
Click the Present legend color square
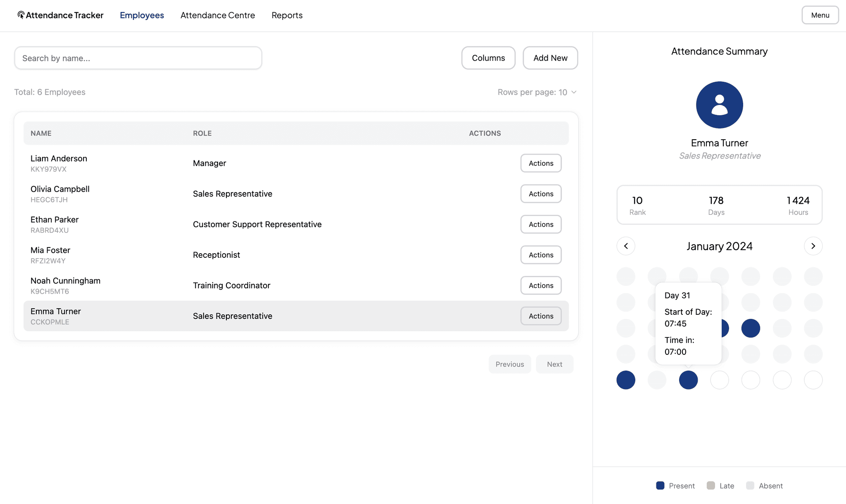[x=660, y=485]
